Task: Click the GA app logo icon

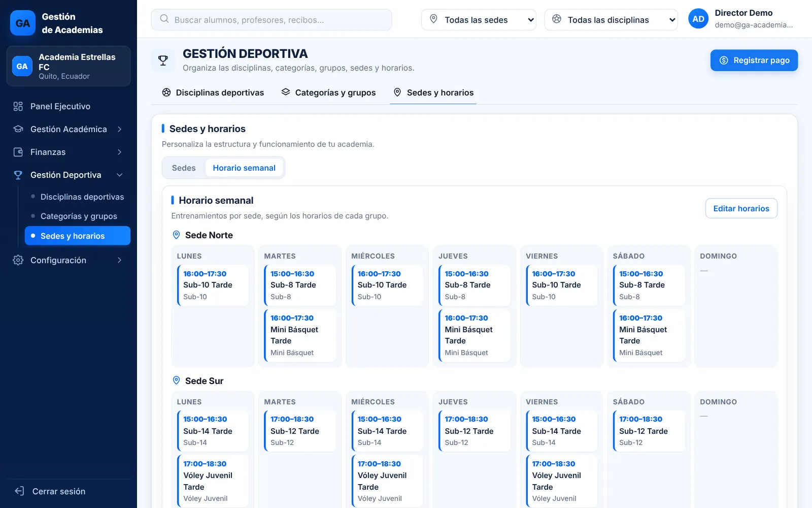Action: click(x=23, y=23)
